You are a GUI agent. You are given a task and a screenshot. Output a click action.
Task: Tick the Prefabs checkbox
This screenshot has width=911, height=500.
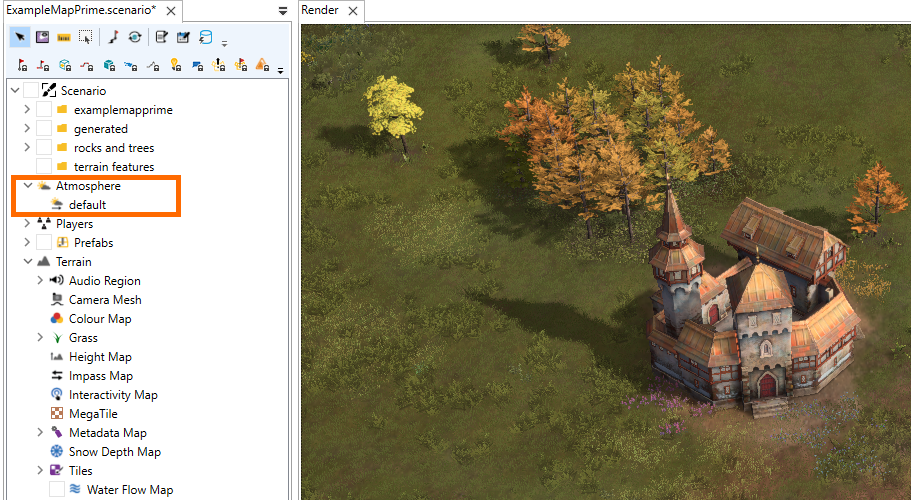click(44, 243)
